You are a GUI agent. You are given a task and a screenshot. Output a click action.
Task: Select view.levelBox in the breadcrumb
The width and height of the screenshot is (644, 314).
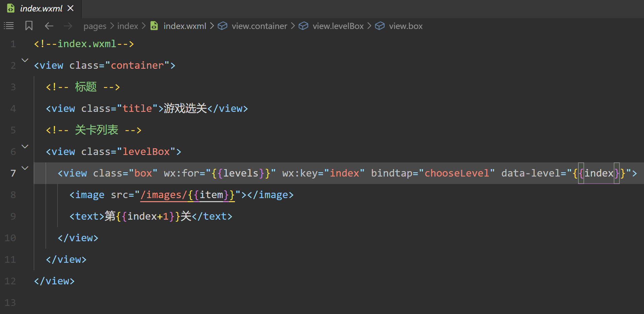click(x=338, y=26)
